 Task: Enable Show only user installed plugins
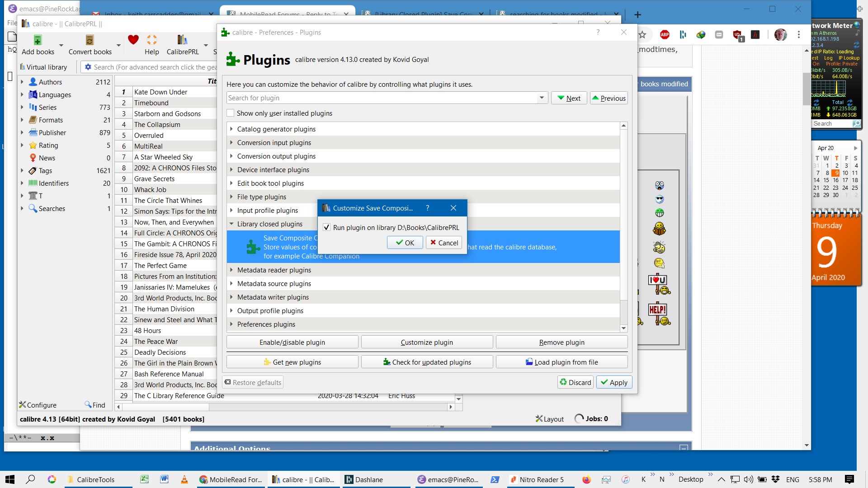click(x=231, y=113)
